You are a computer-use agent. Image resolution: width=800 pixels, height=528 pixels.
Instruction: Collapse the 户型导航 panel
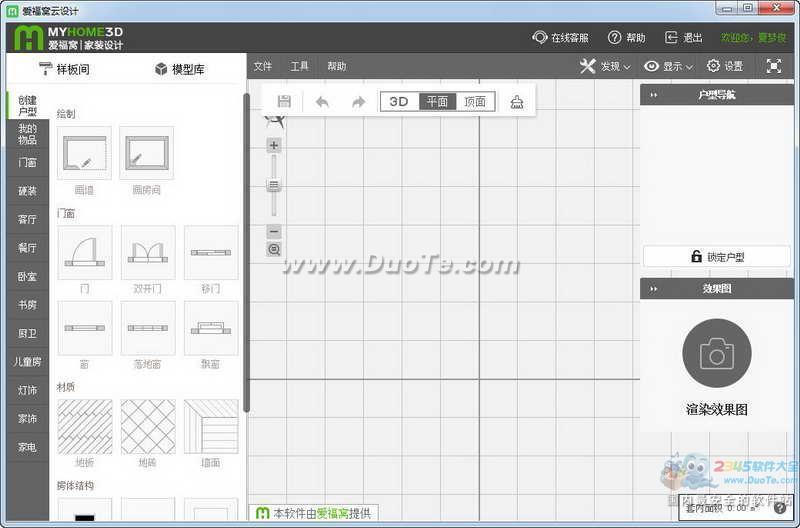pyautogui.click(x=654, y=95)
